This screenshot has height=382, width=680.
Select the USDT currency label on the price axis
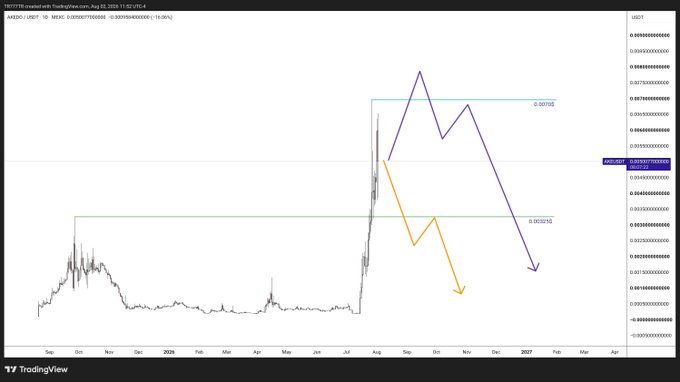(638, 17)
